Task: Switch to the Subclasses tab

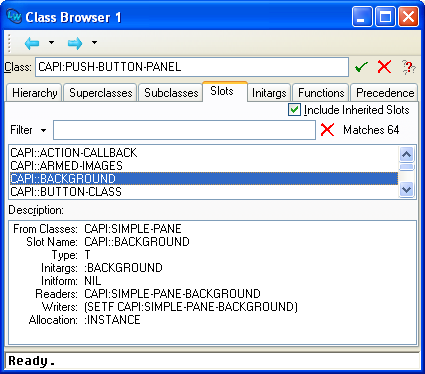Action: pos(171,93)
